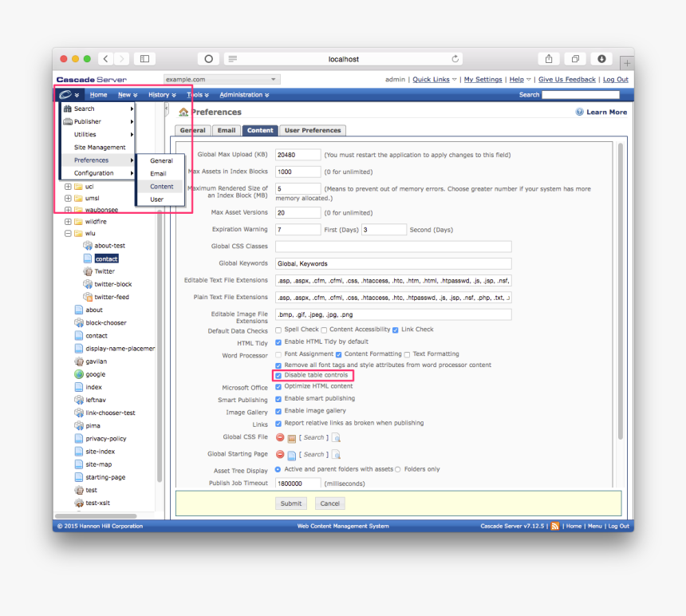Toggle Safari sidebar button
This screenshot has height=616, width=686.
point(145,58)
